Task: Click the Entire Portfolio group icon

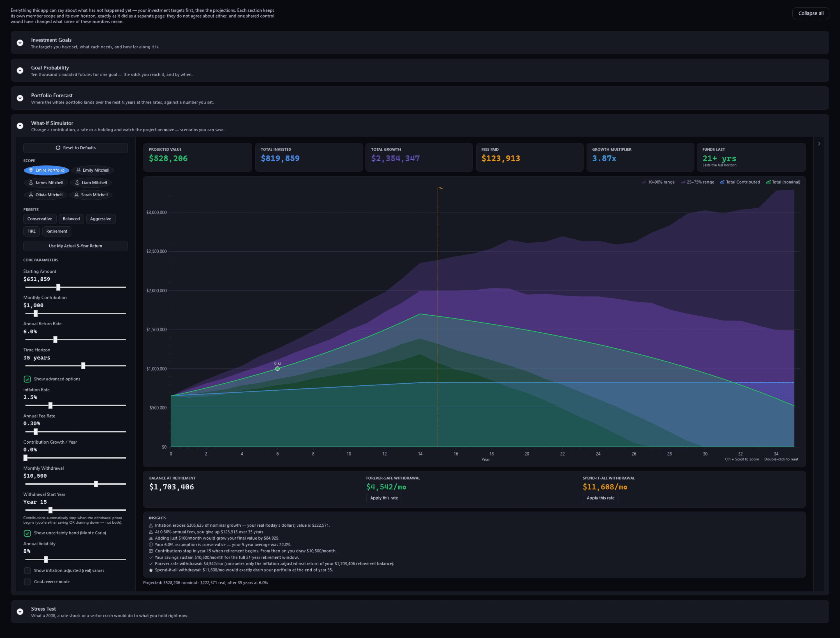Action: pyautogui.click(x=31, y=170)
